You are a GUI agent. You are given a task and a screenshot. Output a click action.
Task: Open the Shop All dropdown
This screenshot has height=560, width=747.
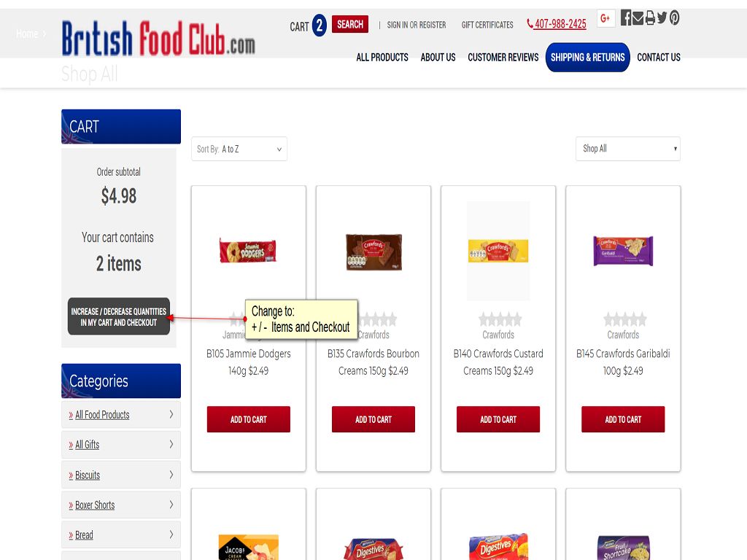[628, 149]
